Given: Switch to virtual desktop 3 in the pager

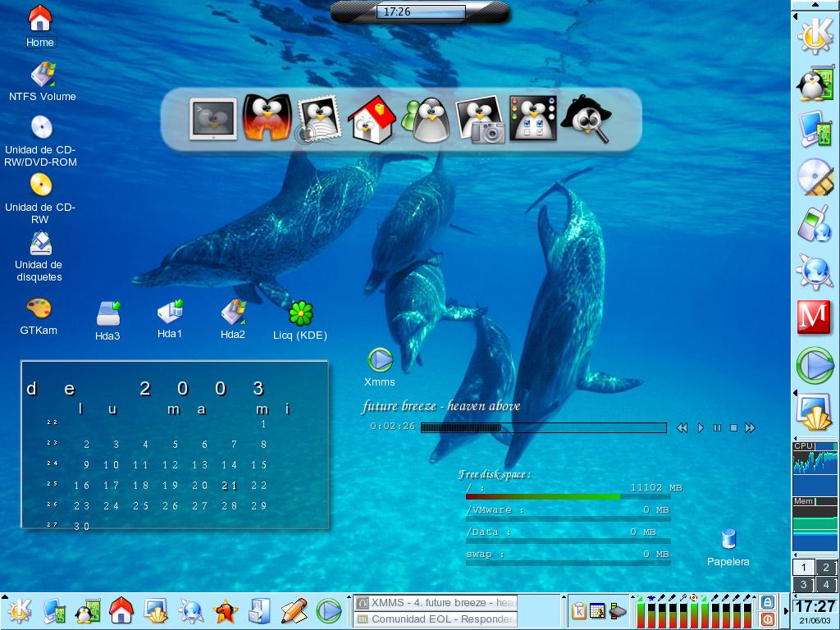Looking at the screenshot, I should pos(804,585).
